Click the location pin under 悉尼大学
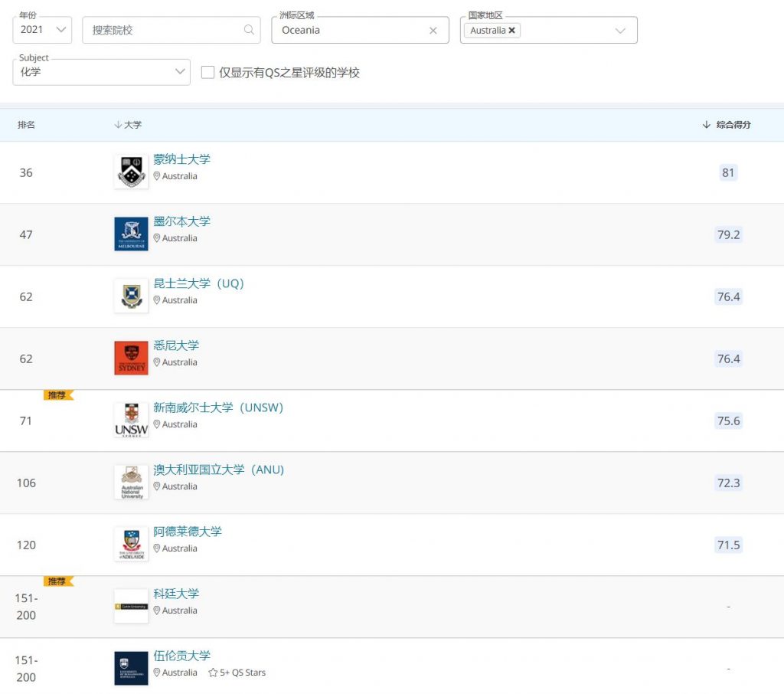 pos(156,362)
